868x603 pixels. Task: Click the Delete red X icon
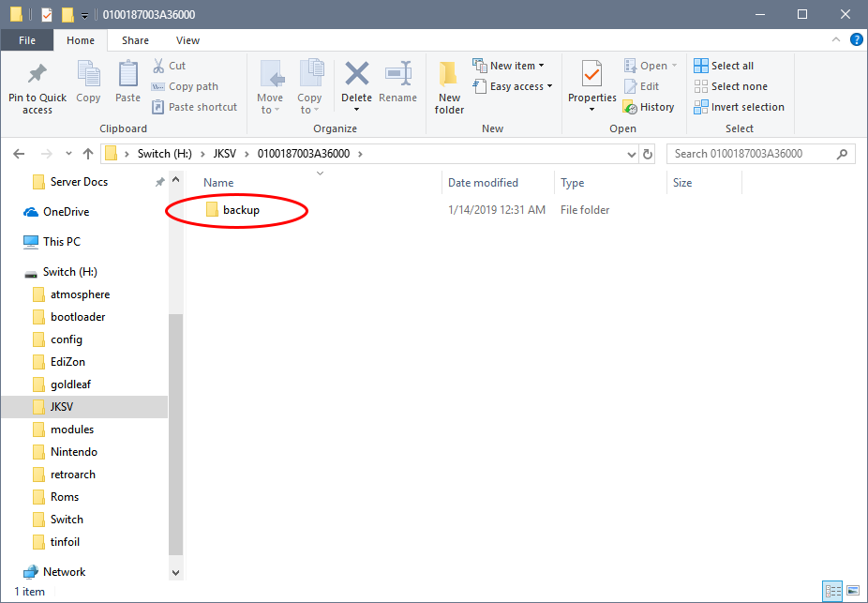pyautogui.click(x=356, y=75)
